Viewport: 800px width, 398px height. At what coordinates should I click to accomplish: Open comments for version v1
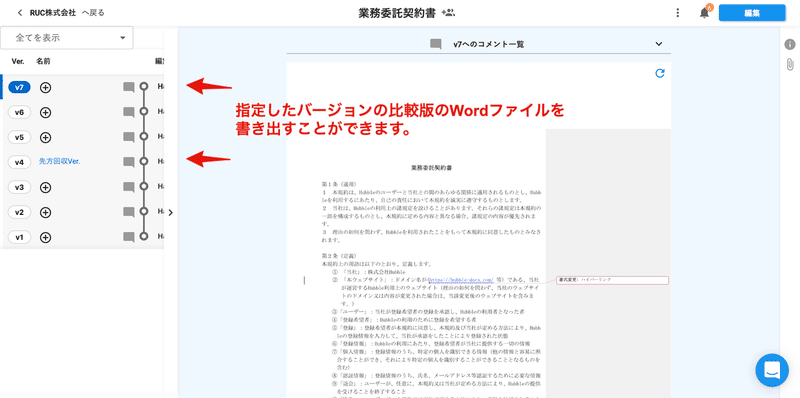129,237
